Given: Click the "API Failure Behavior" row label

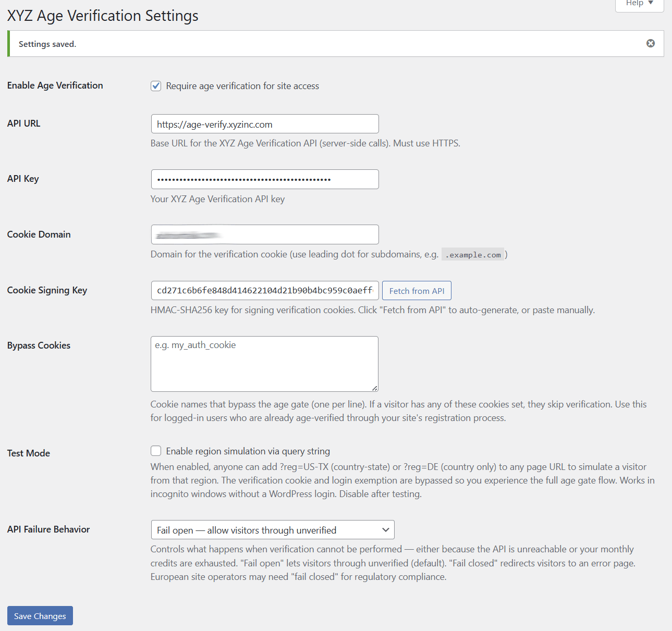Looking at the screenshot, I should (x=48, y=529).
